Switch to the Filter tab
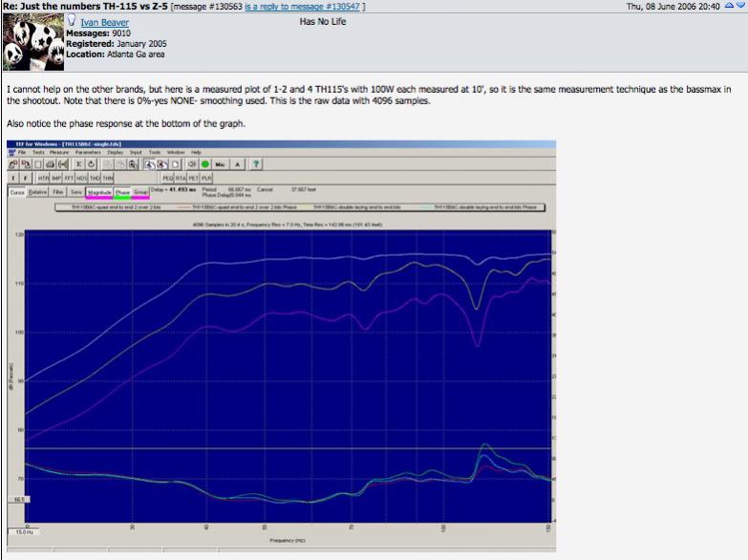 [57, 192]
